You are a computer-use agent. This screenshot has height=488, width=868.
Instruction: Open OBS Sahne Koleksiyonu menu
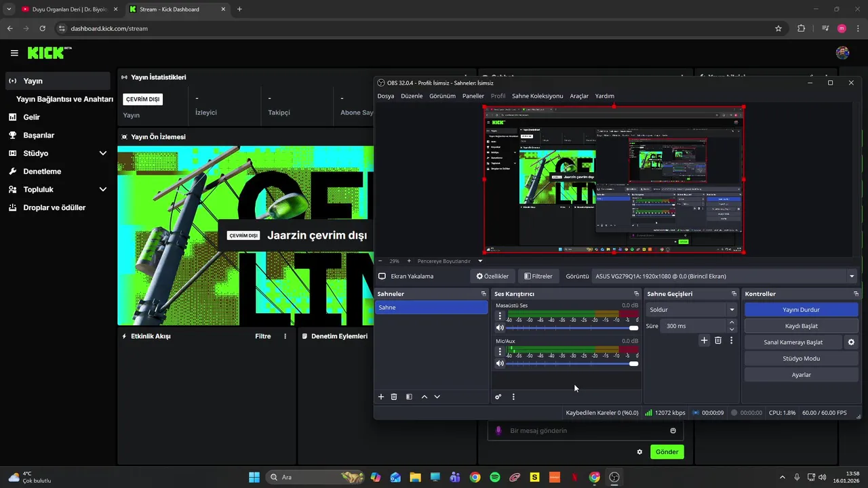[x=537, y=96]
